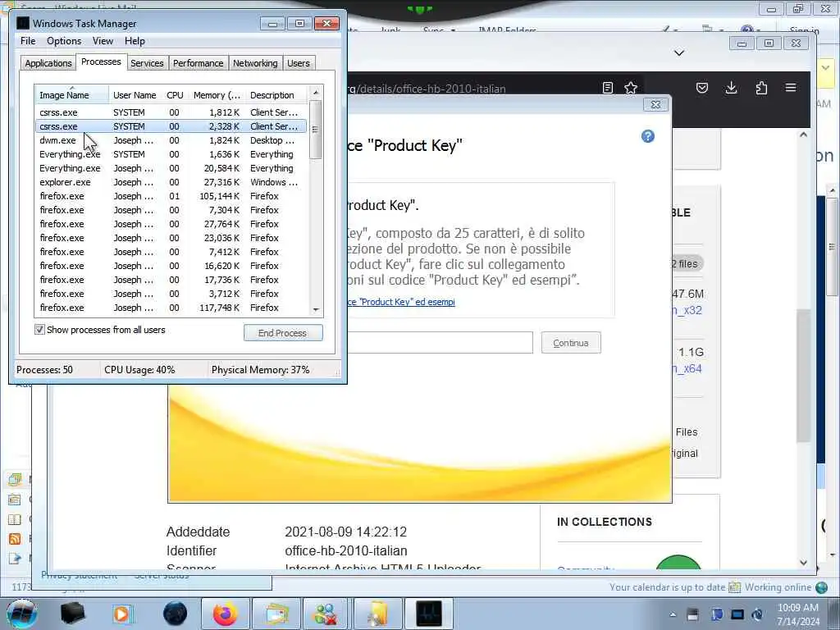Screen dimensions: 840x630
Task: Click process list scrollbar up arrow
Action: pyautogui.click(x=316, y=93)
